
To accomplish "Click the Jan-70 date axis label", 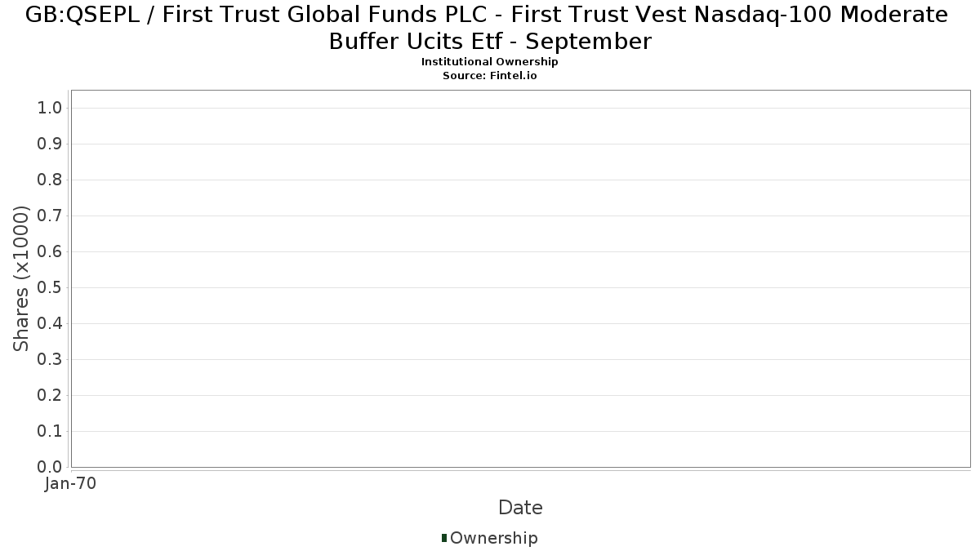I will point(71,484).
